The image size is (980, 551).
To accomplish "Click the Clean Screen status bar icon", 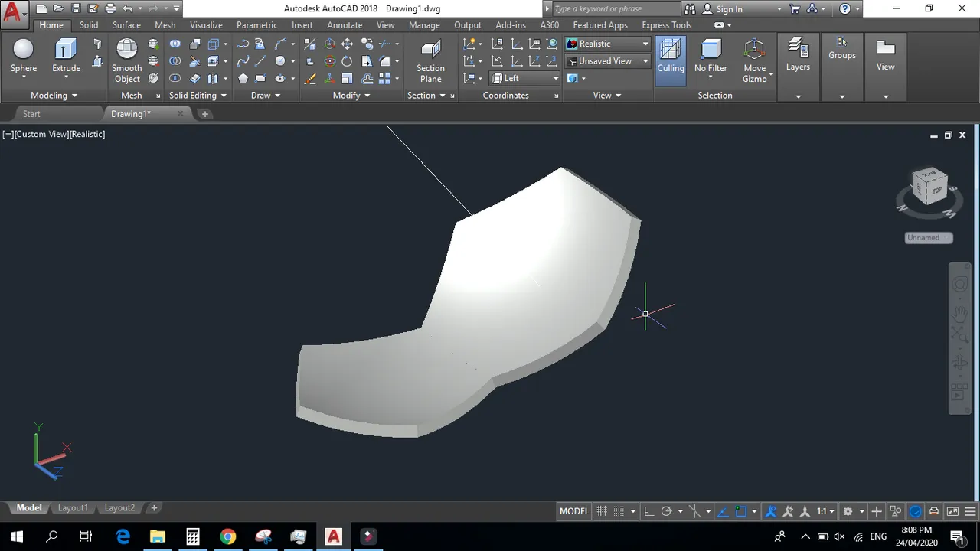I will tap(952, 511).
